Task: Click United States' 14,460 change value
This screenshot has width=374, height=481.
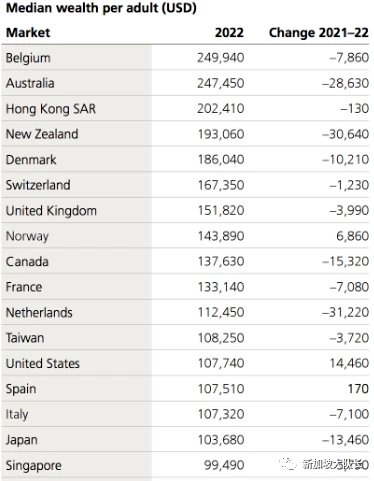Action: pyautogui.click(x=349, y=363)
